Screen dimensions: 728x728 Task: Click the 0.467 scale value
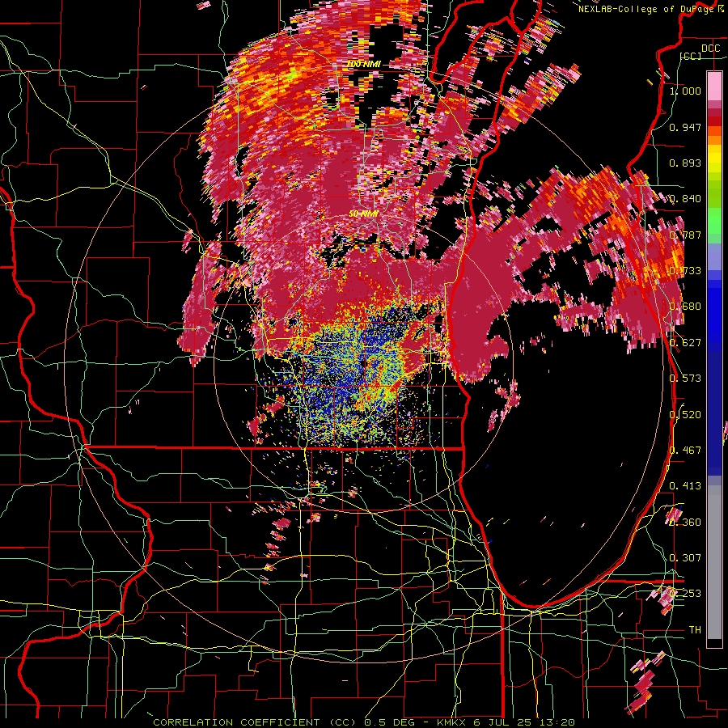pyautogui.click(x=685, y=451)
